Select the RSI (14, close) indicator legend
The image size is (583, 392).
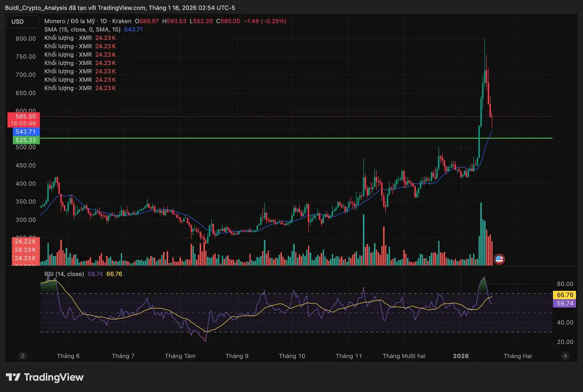point(64,274)
